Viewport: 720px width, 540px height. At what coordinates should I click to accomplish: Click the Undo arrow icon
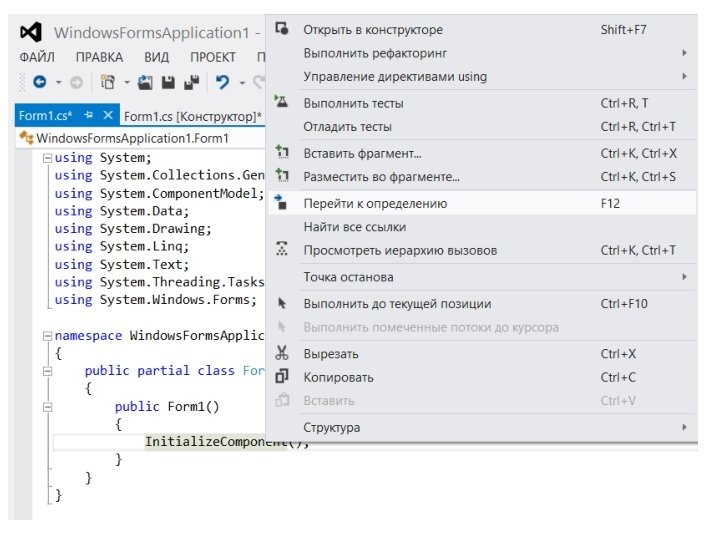[x=223, y=83]
